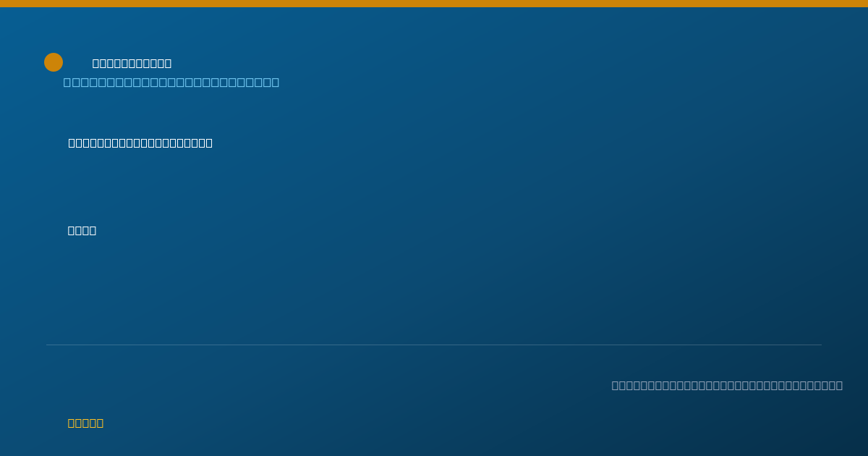Screen dimensions: 868x456
Task: Click the long white text line mid-page
Action: (x=140, y=143)
